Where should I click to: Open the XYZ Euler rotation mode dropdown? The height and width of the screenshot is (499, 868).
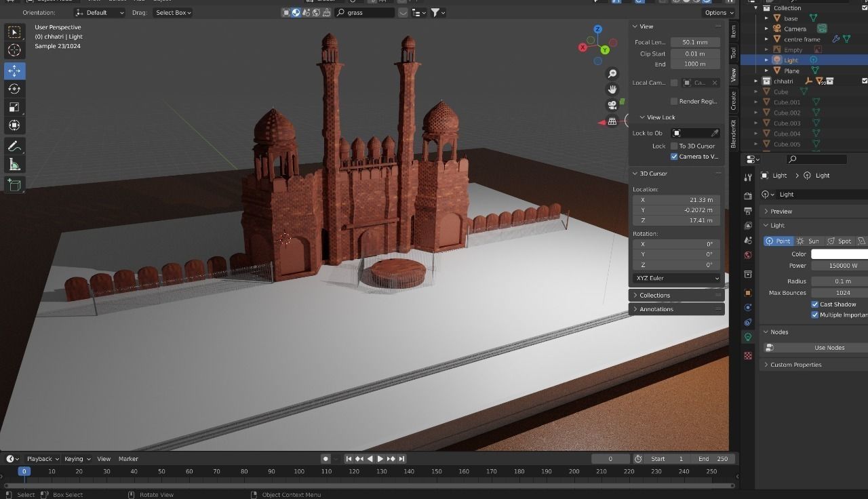tap(677, 278)
